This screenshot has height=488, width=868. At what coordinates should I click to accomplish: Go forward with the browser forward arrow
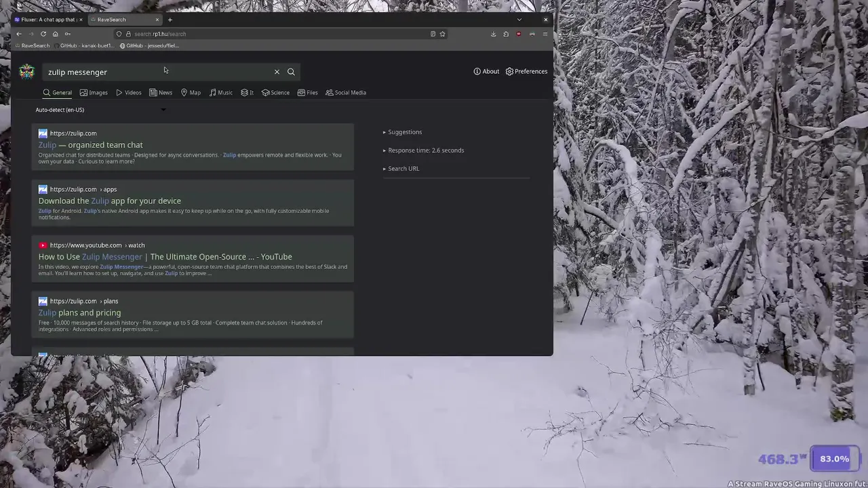click(31, 34)
